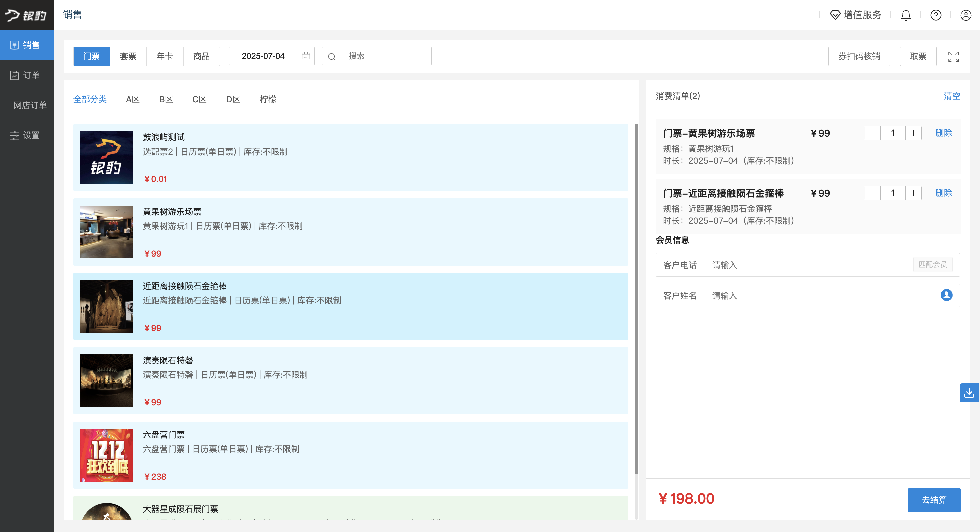Click quantity field of 近距离接触陨石金箍棒
The image size is (980, 532).
click(x=893, y=193)
